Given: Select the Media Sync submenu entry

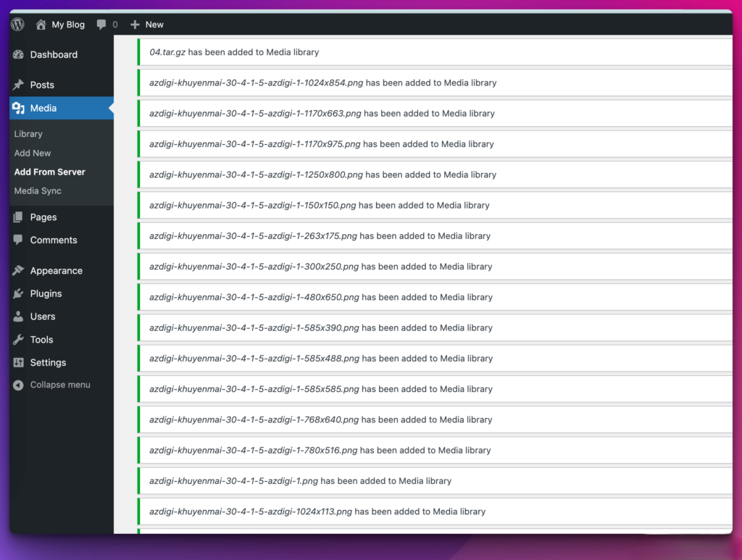Looking at the screenshot, I should click(37, 191).
